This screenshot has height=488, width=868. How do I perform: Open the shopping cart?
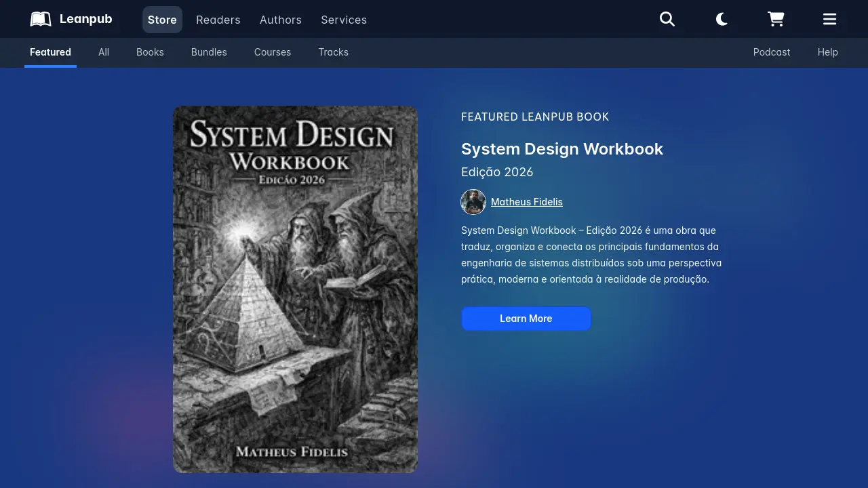775,19
